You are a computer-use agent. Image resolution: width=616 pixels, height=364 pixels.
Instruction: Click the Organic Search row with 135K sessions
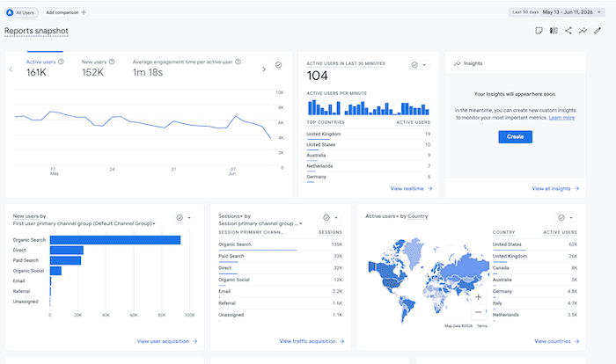point(280,244)
